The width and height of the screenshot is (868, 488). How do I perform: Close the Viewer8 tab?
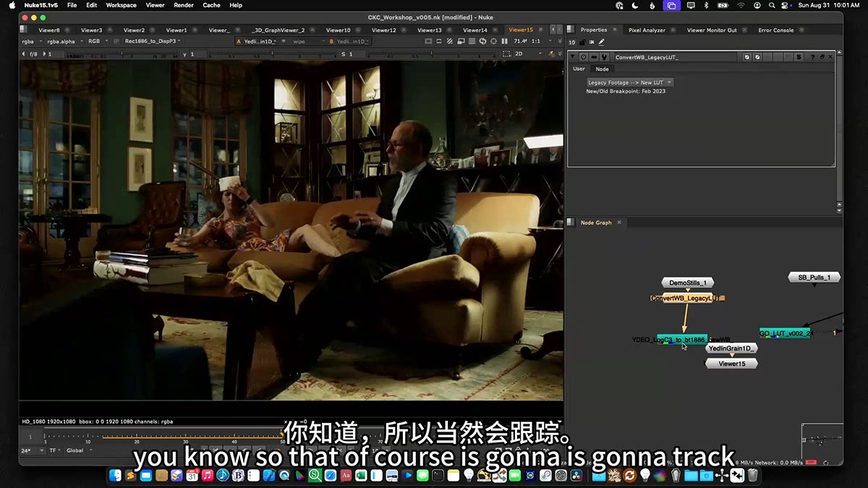coord(67,30)
